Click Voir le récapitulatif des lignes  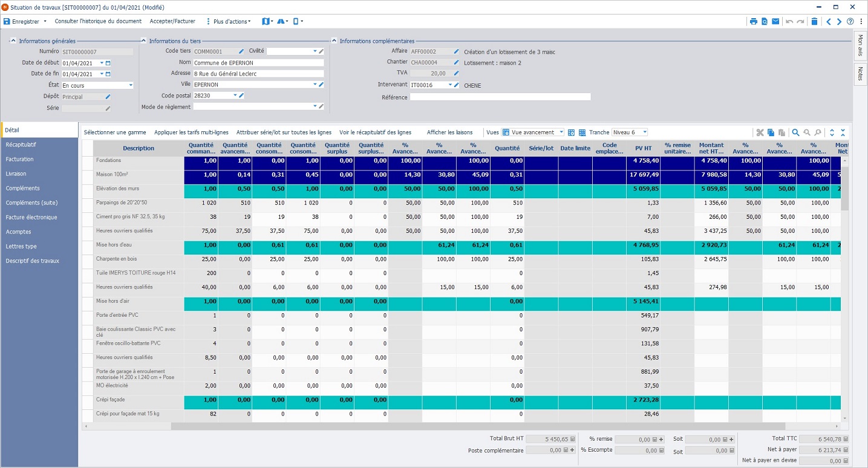tap(375, 132)
